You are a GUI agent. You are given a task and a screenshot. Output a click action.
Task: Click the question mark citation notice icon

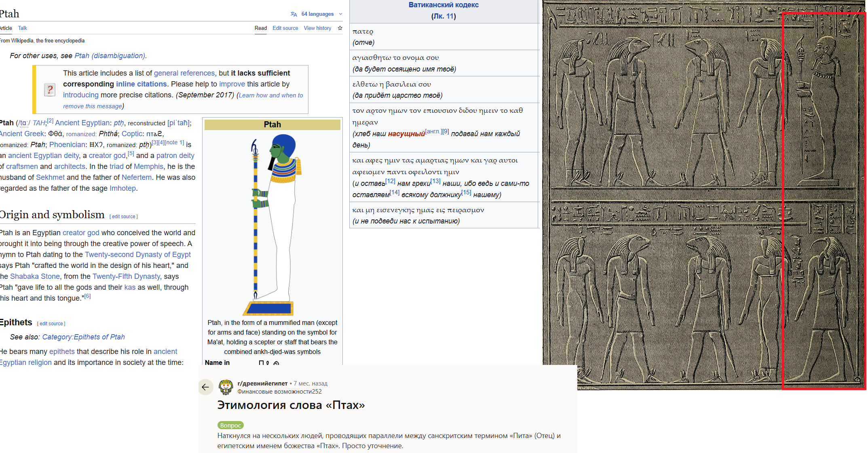(x=49, y=89)
